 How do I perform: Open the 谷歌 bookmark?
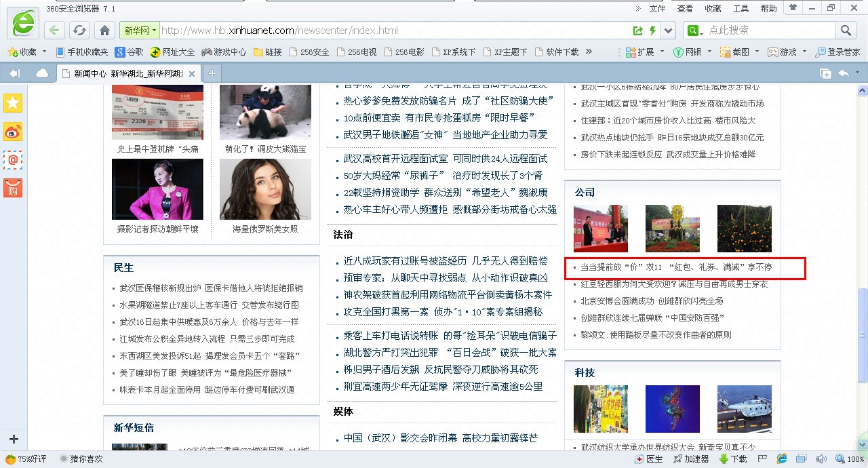(x=129, y=52)
